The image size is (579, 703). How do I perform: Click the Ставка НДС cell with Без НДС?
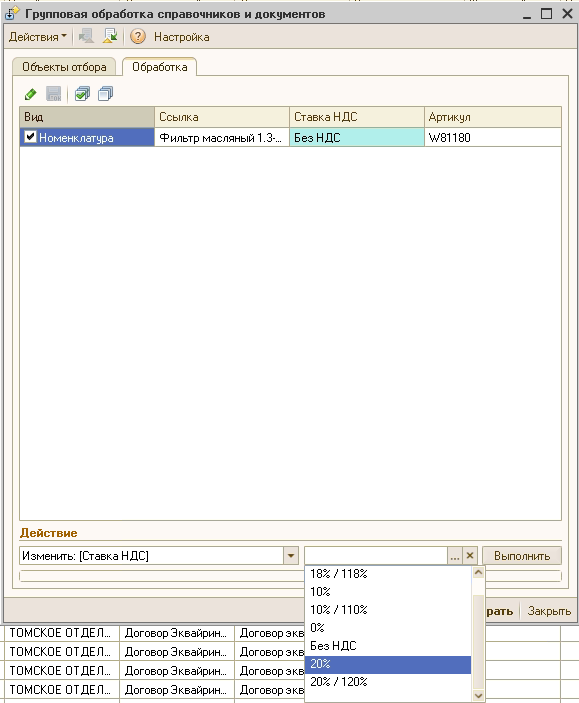[x=357, y=137]
